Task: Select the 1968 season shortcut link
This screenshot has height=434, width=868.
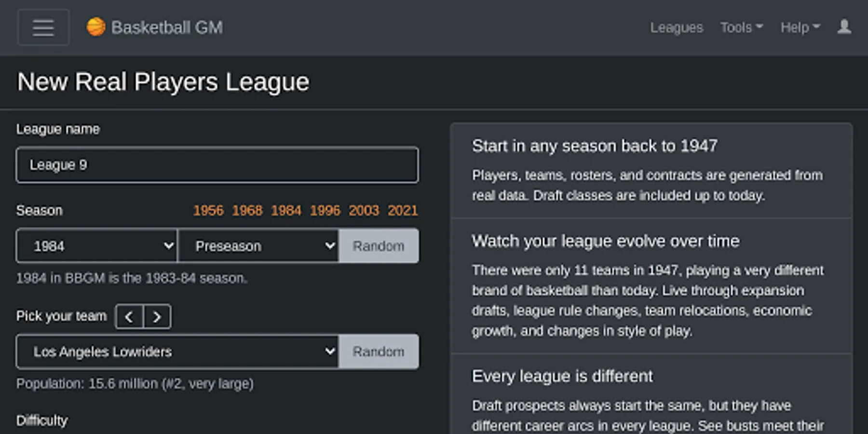Action: click(247, 211)
